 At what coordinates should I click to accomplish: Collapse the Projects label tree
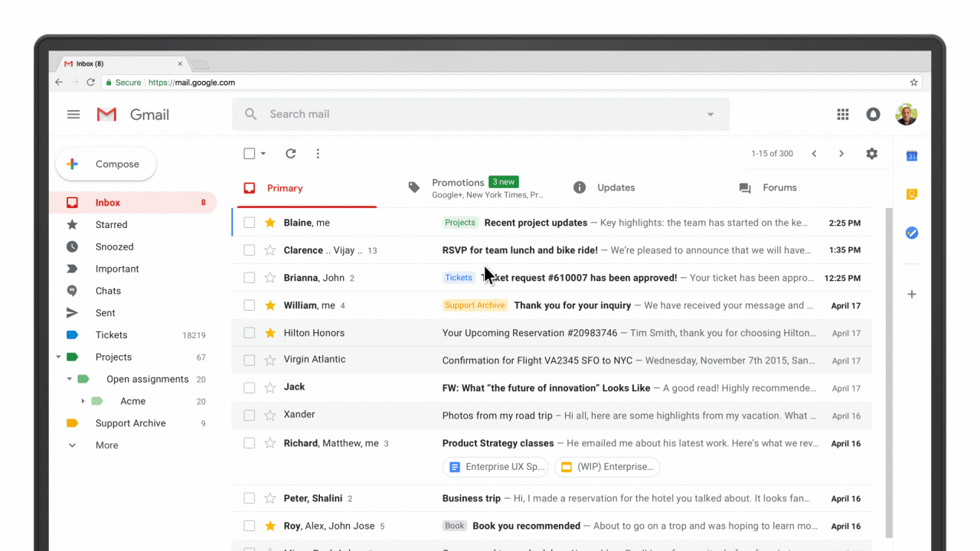(x=58, y=357)
